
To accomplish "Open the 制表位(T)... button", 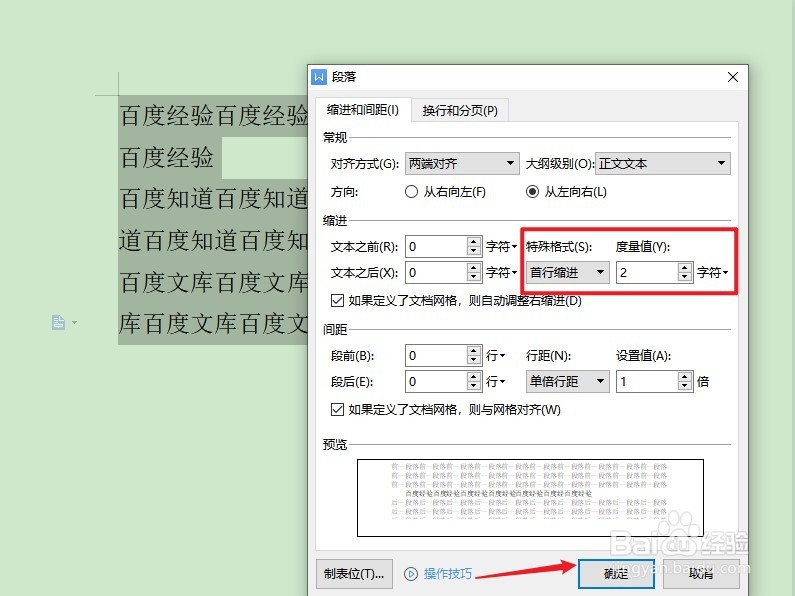I will (354, 574).
